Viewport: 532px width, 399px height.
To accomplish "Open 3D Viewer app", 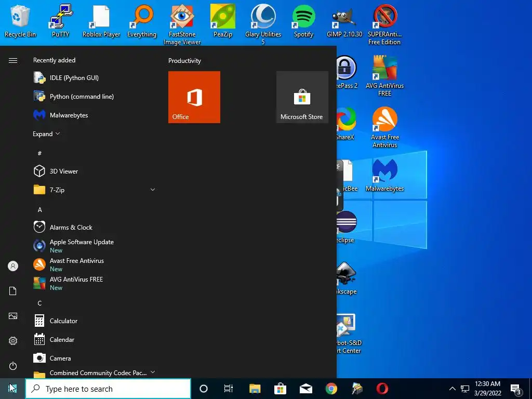I will tap(95, 171).
